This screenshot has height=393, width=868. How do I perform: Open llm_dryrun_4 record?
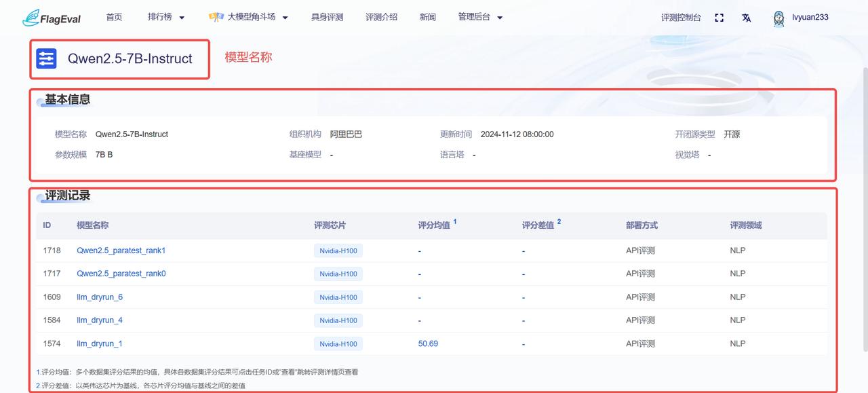(x=100, y=320)
